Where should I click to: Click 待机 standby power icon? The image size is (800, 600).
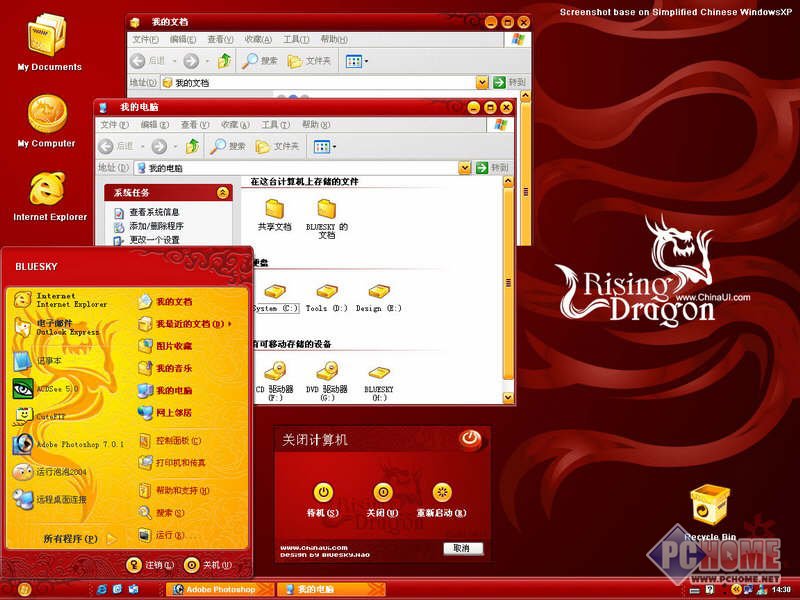coord(323,492)
